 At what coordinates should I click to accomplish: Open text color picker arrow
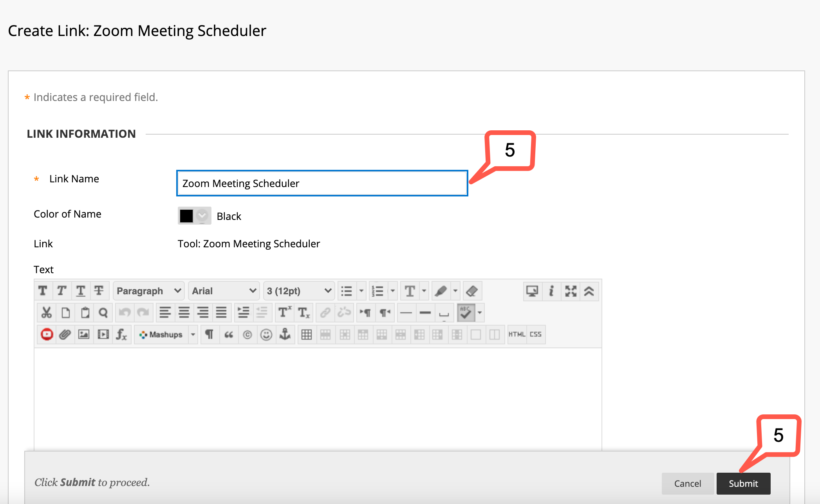coord(424,291)
